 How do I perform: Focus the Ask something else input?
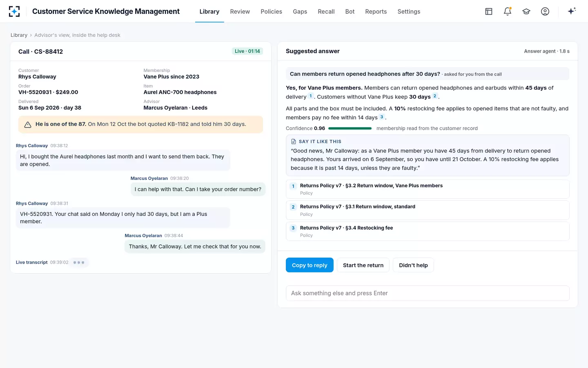click(428, 293)
